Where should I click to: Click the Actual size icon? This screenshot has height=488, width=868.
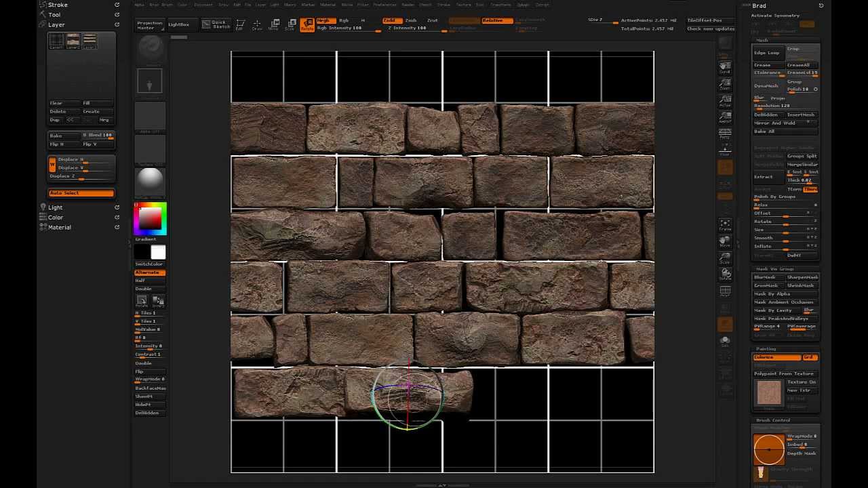pyautogui.click(x=725, y=101)
